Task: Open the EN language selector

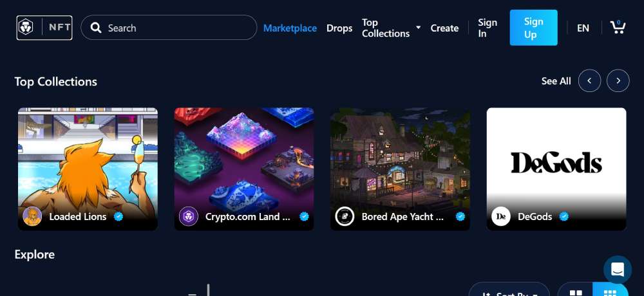Action: coord(583,28)
